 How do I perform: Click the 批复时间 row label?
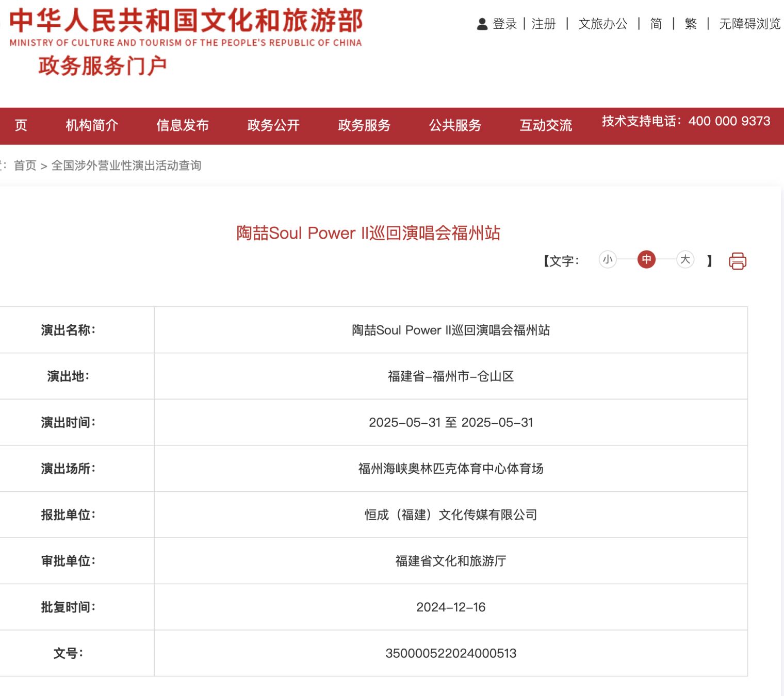(68, 607)
